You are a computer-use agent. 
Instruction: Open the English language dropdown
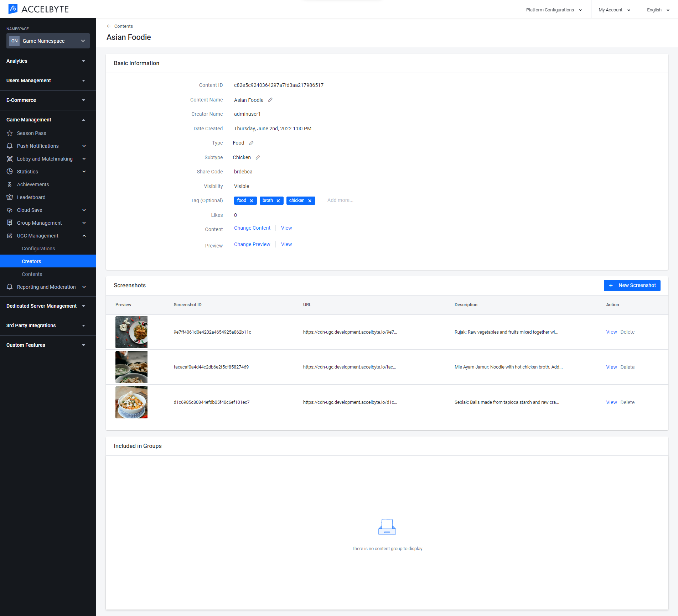click(x=658, y=10)
